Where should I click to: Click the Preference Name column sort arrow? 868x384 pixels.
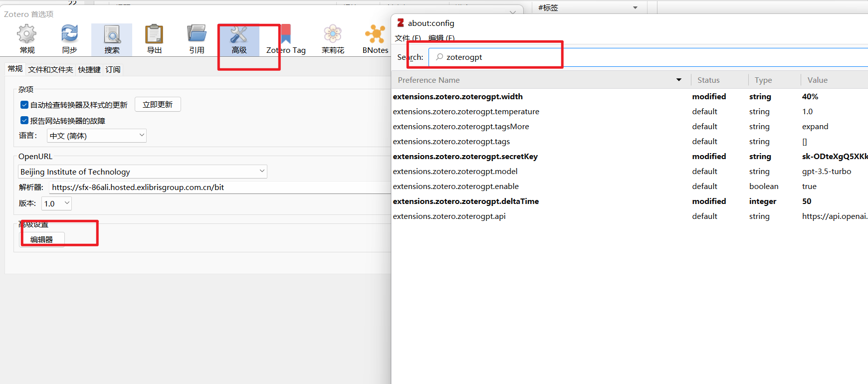[679, 80]
